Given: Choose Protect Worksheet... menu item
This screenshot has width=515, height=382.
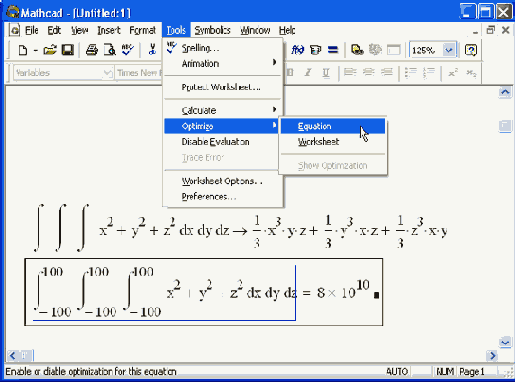Looking at the screenshot, I should tap(223, 87).
